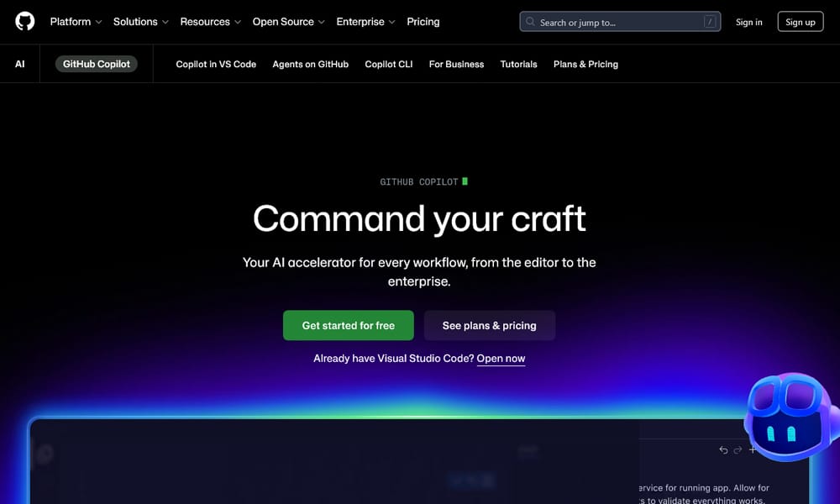Expand the Enterprise menu
Screen dimensions: 840x504
[366, 22]
